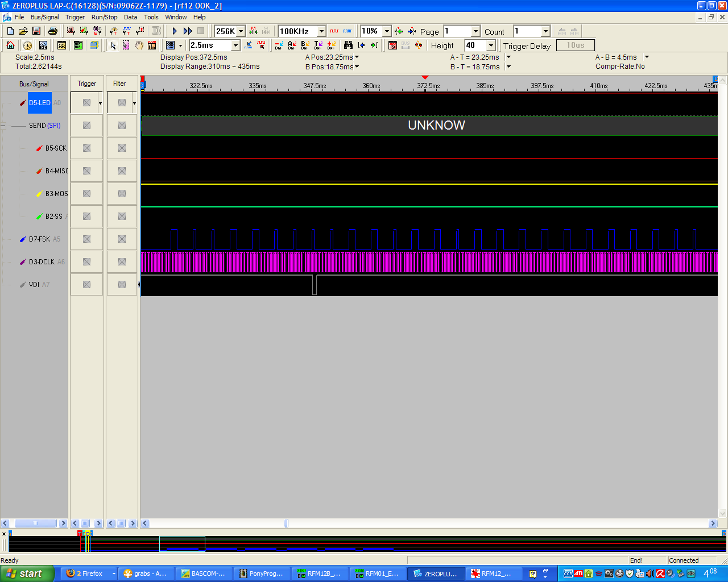This screenshot has width=728, height=582.
Task: Switch to BASCOM in the taskbar
Action: [x=202, y=573]
